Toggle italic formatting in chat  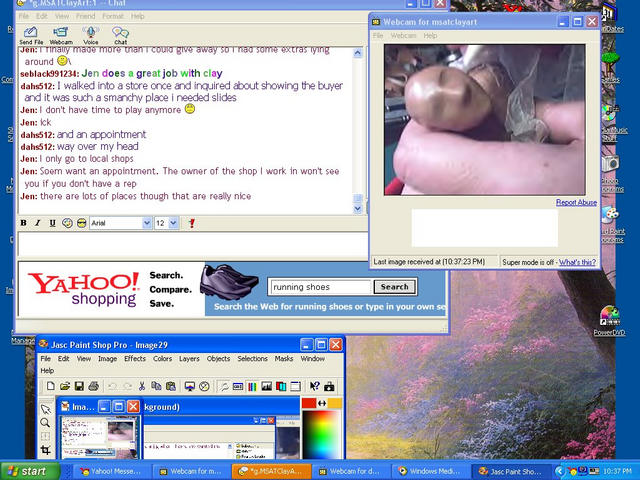coord(38,223)
